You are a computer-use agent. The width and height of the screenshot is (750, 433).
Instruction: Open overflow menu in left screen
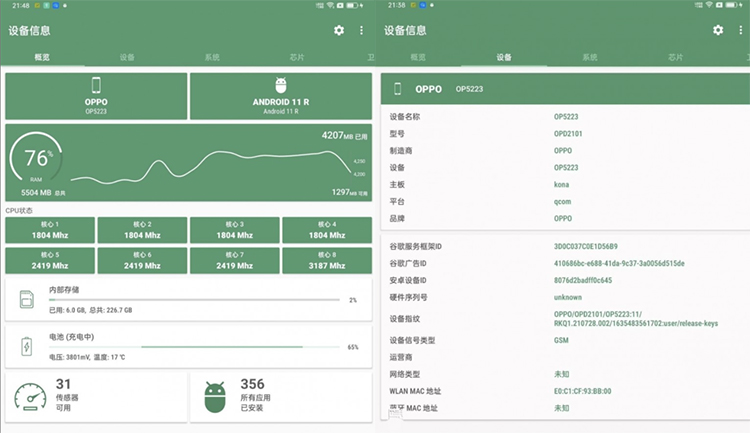pos(361,31)
